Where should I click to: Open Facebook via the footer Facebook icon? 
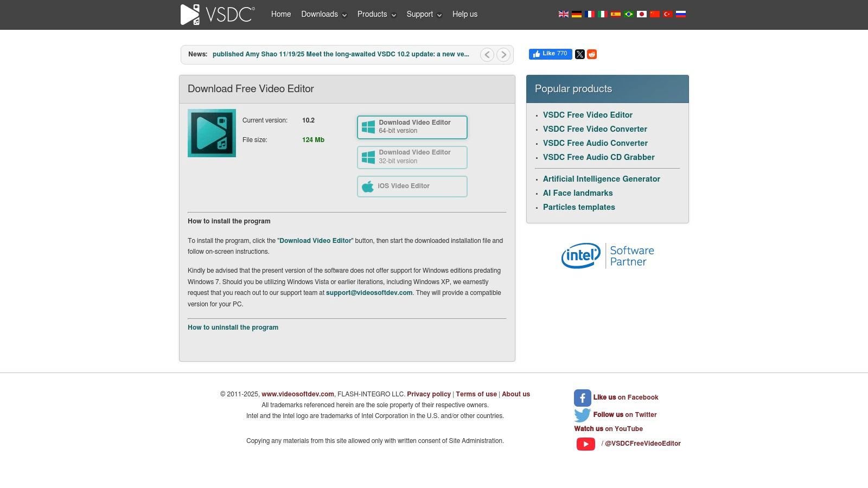[x=582, y=397]
